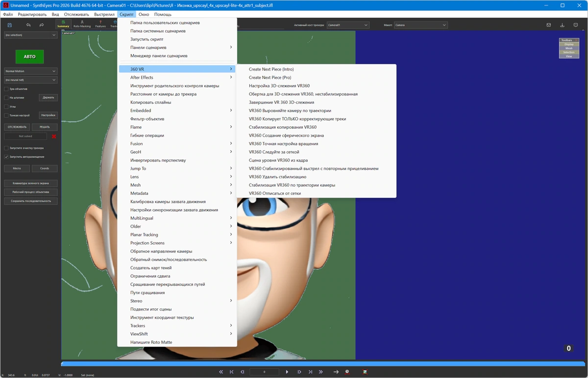This screenshot has height=378, width=588.
Task: Jump to the first frame with rewind icon
Action: tap(221, 372)
